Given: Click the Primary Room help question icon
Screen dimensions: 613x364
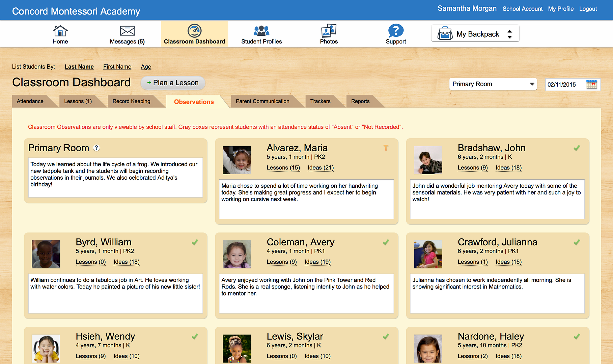Looking at the screenshot, I should click(96, 148).
